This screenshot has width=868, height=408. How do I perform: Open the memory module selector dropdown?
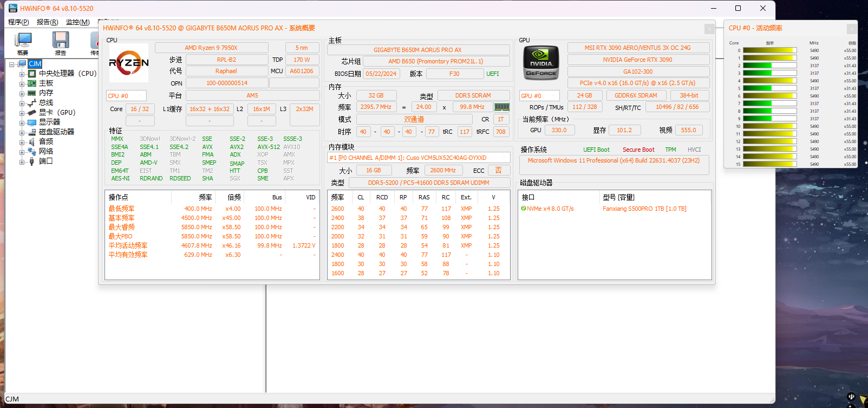tap(419, 158)
